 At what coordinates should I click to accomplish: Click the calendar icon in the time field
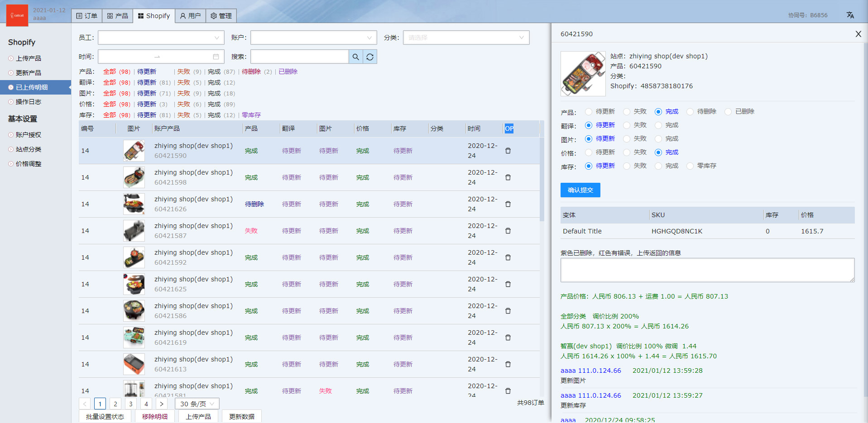click(216, 57)
